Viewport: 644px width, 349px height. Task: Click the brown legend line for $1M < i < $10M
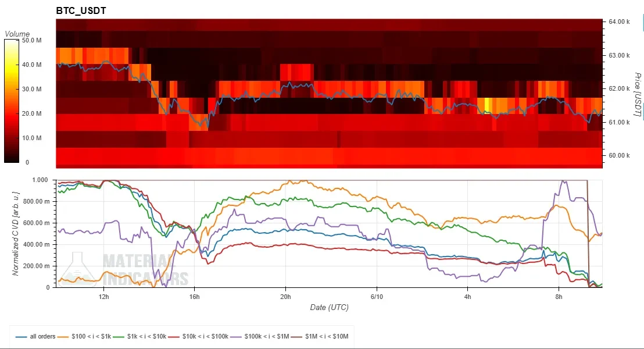[x=296, y=337]
